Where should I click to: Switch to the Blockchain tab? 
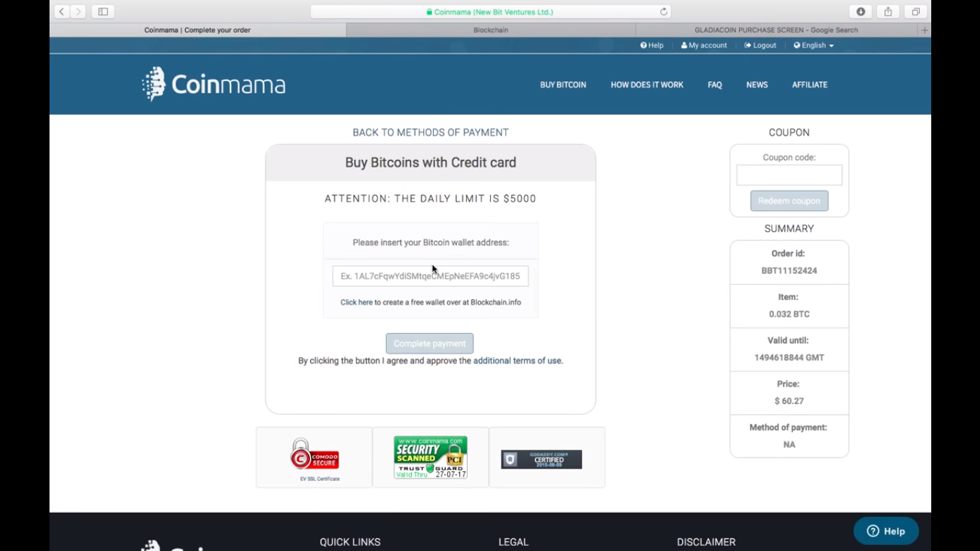[491, 30]
